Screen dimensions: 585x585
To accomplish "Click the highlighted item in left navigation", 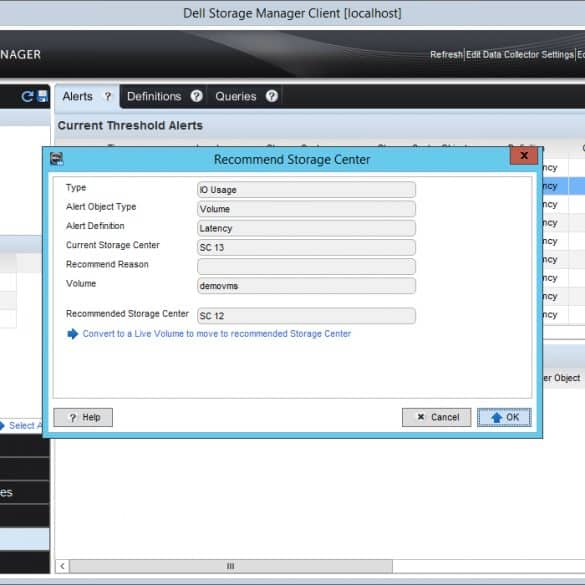I will 25,538.
